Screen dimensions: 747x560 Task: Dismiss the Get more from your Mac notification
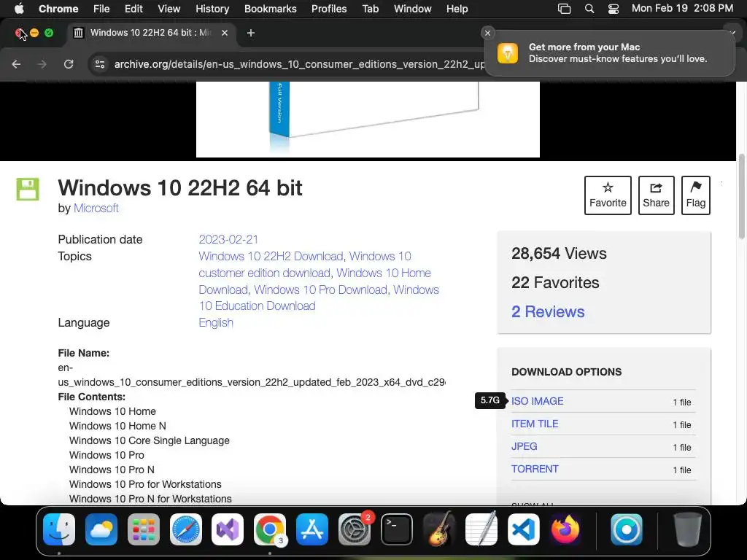point(487,33)
